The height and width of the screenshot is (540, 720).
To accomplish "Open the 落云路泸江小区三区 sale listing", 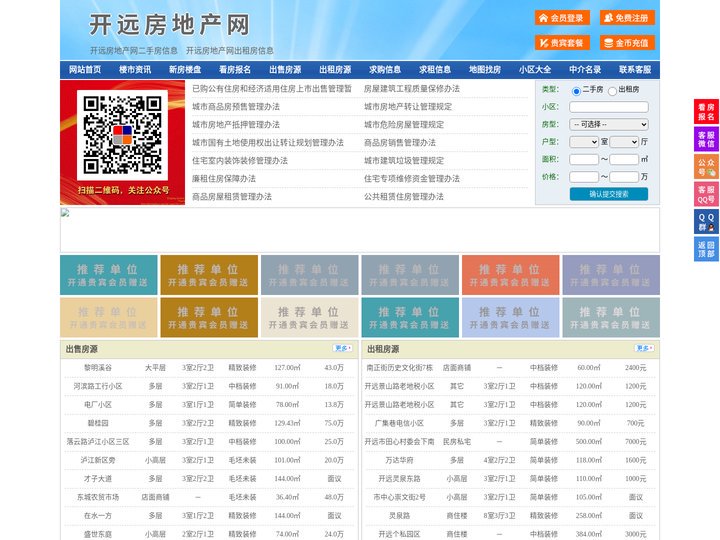I will click(x=98, y=441).
